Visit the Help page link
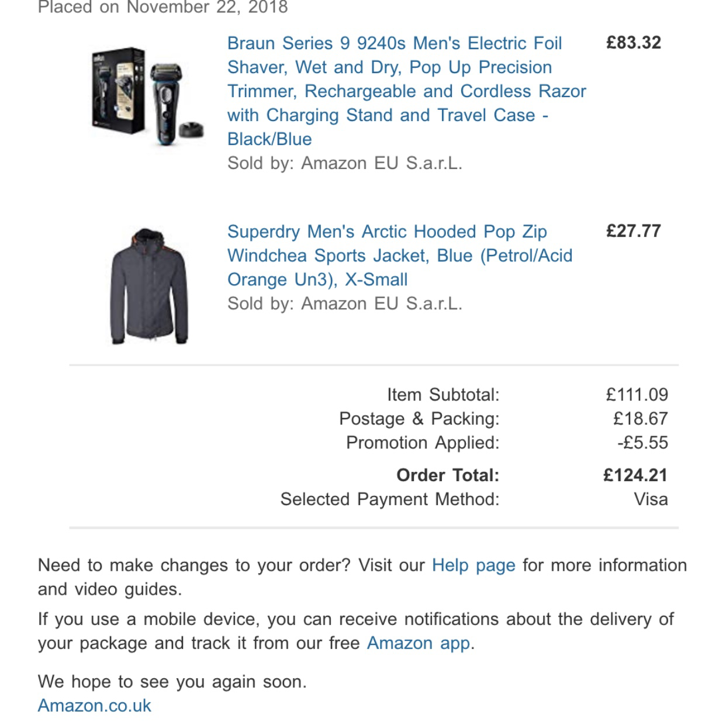Viewport: 726px width, 728px height. pyautogui.click(x=473, y=565)
